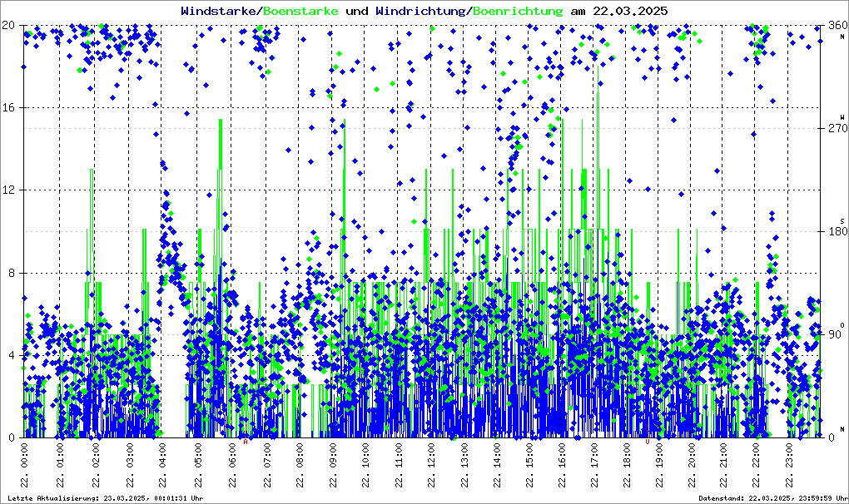The height and width of the screenshot is (504, 849).
Task: Select the green 'Boenrichtung' word in the title
Action: click(x=517, y=11)
